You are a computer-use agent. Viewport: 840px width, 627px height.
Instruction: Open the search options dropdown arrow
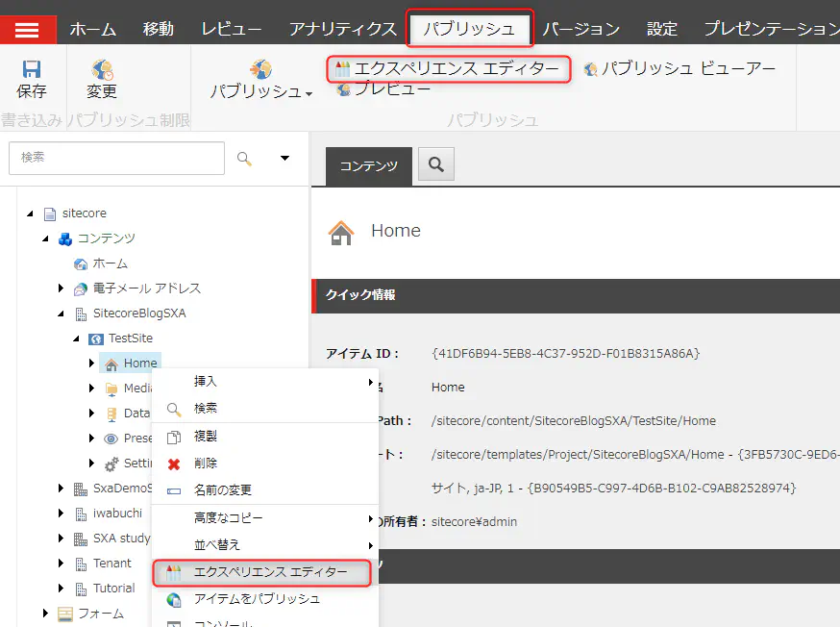pyautogui.click(x=285, y=158)
